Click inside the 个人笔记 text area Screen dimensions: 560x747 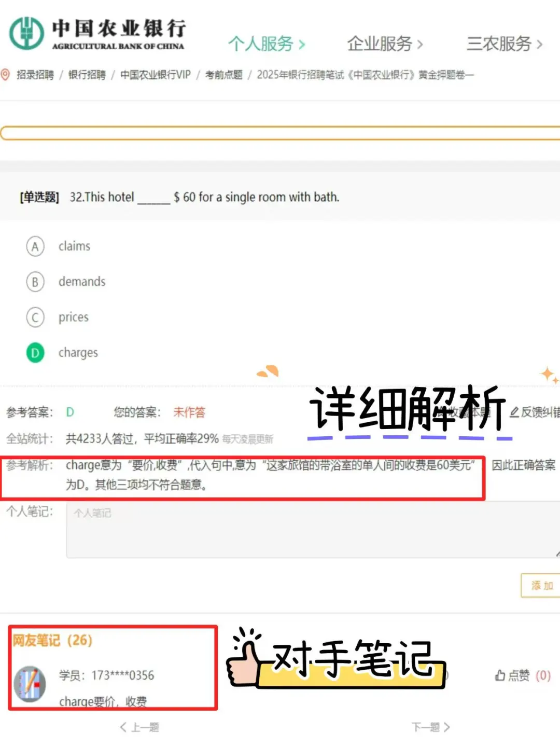[x=313, y=530]
